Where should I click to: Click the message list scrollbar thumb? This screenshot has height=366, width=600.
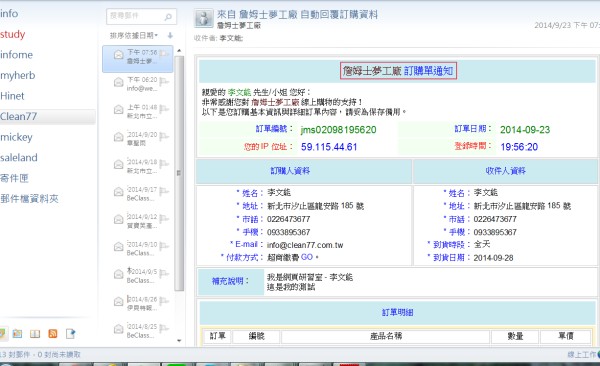179,173
